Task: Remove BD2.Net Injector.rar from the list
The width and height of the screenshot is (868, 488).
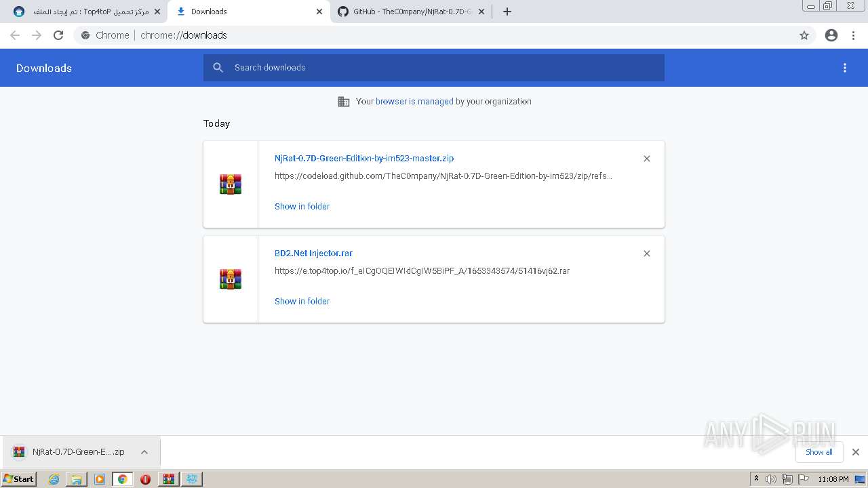Action: [x=647, y=253]
